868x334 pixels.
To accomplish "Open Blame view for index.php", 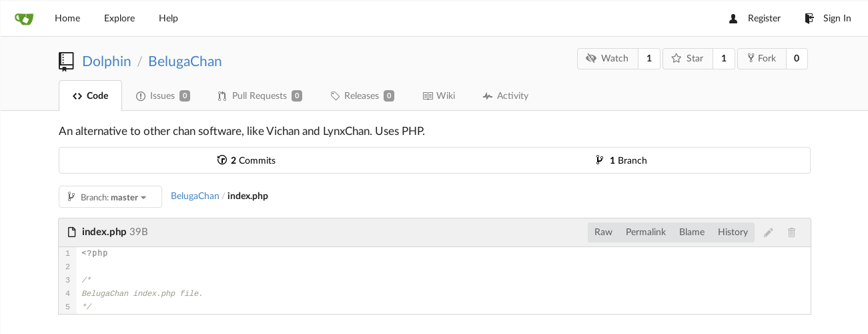I will pos(692,232).
